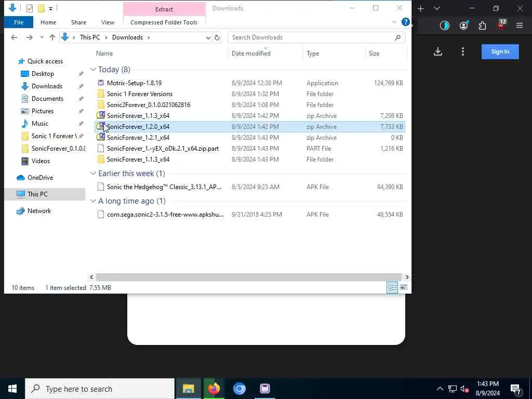Click the blue Sign in button
Screen dimensions: 532x399
tap(500, 51)
